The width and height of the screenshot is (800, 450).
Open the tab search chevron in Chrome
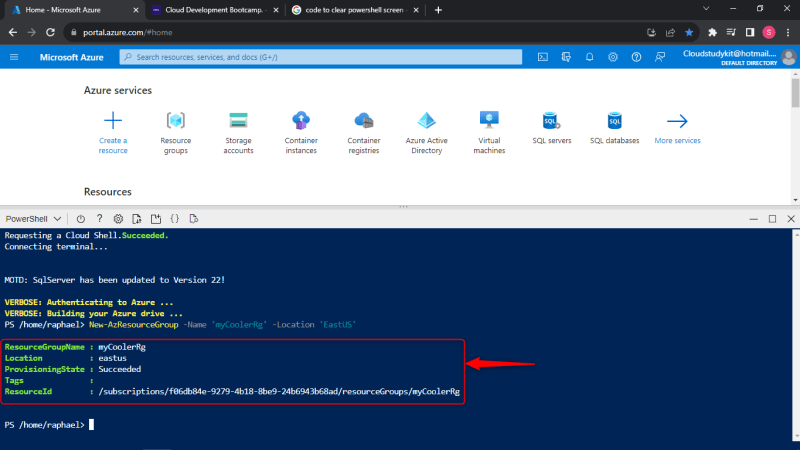click(x=706, y=9)
